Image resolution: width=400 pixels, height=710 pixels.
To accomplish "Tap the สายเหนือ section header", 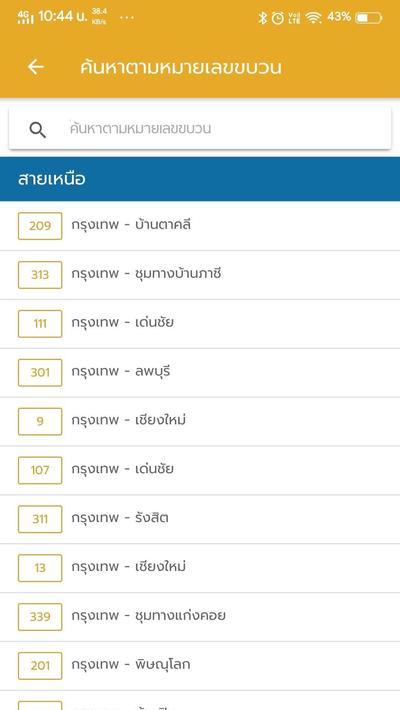I will (200, 179).
